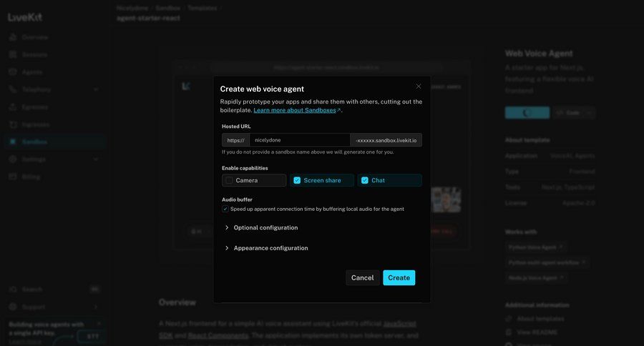Click the Enable capabilities label
This screenshot has height=346, width=644.
pos(245,168)
